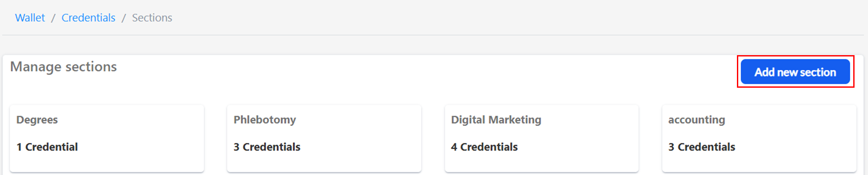Click the 4 Credentials count
This screenshot has height=175, width=868.
click(484, 147)
